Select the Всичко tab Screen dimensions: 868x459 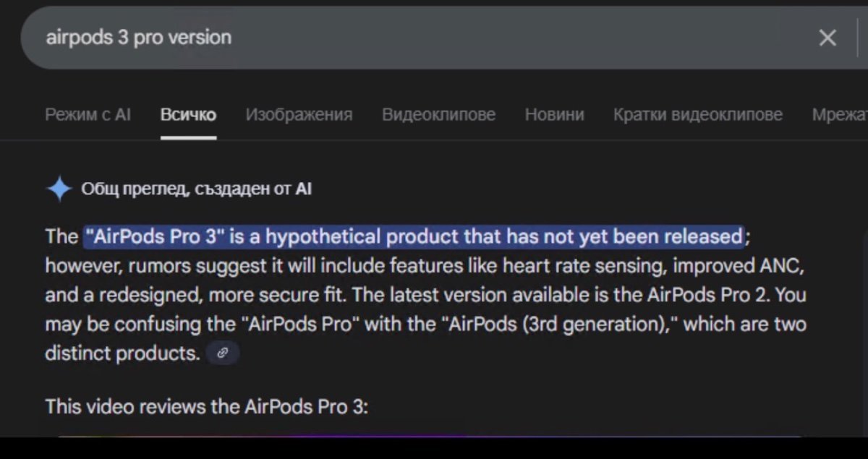(x=188, y=114)
